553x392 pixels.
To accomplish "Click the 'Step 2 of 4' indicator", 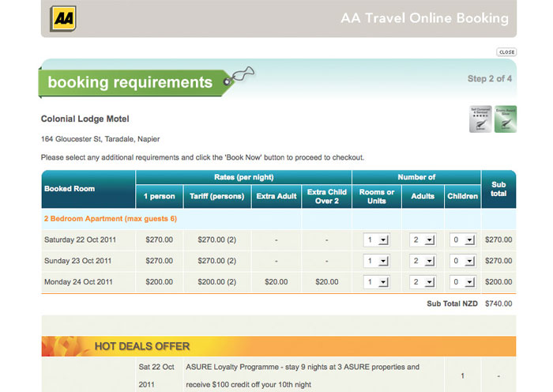I will (x=490, y=79).
